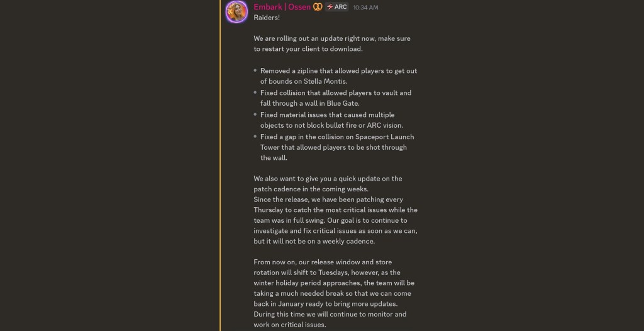Click the Spaceport Launch Tower fix text
The width and height of the screenshot is (644, 331).
pos(337,147)
